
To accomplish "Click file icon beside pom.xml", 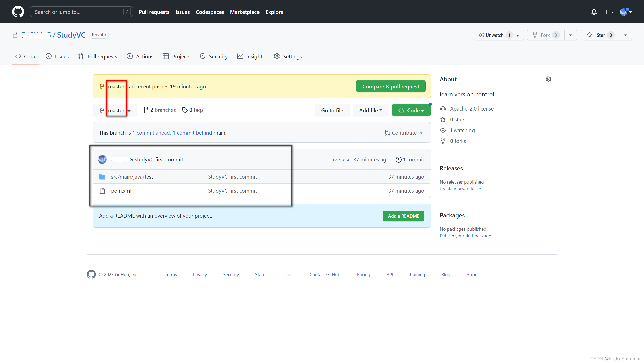I will 102,191.
